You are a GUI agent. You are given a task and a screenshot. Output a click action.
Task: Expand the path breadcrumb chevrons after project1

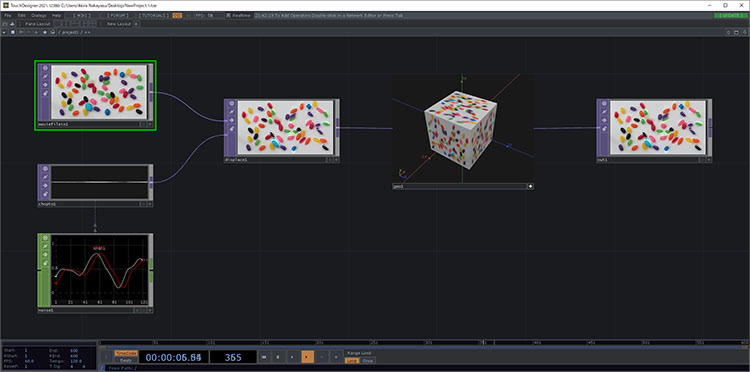point(87,33)
